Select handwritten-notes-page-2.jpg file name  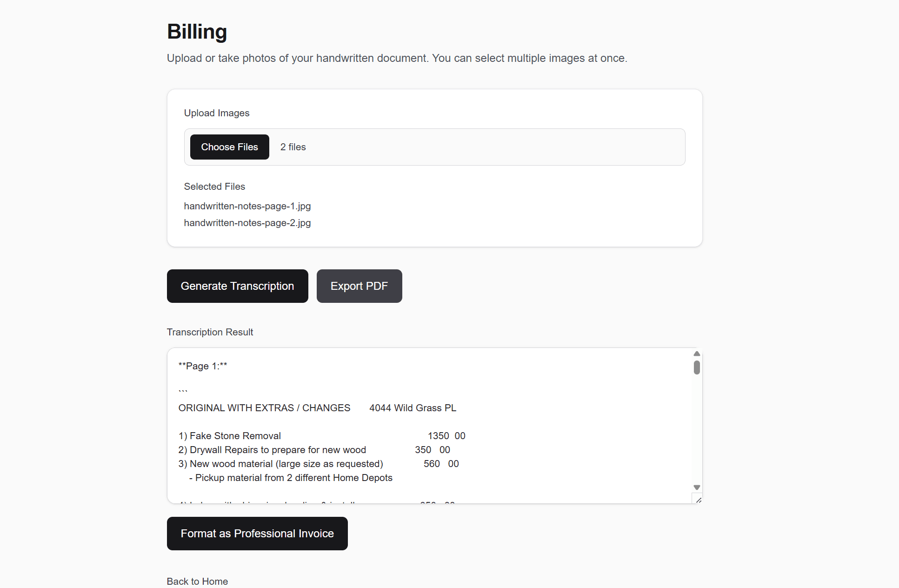tap(247, 223)
